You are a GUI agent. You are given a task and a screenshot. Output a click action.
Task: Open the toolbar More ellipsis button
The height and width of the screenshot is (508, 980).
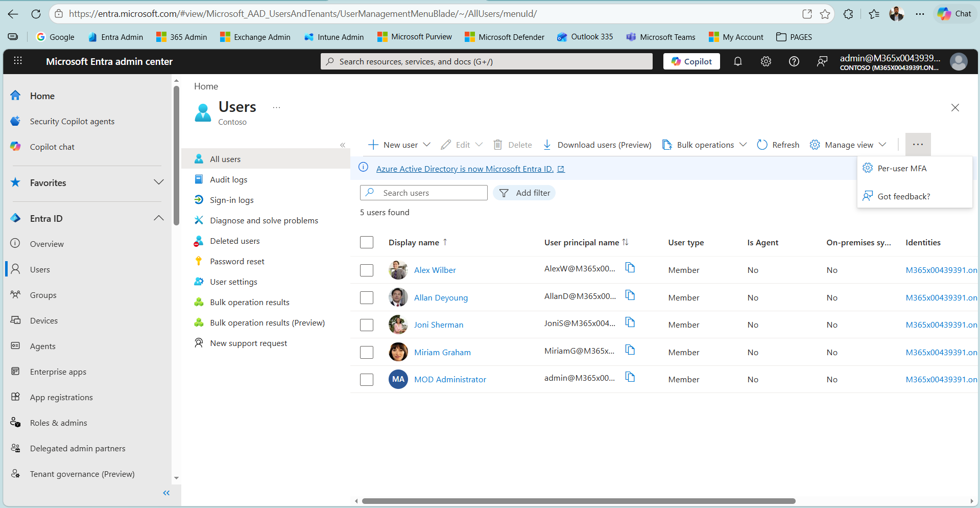click(x=918, y=145)
